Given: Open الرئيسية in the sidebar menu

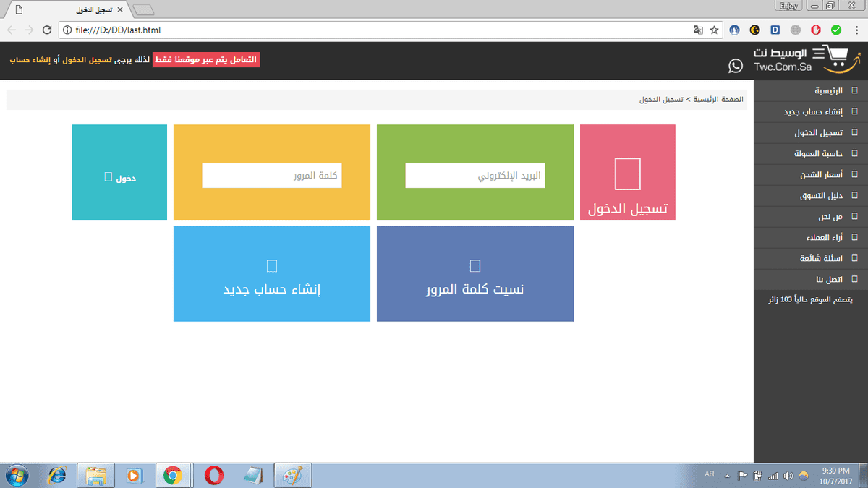Looking at the screenshot, I should [811, 91].
